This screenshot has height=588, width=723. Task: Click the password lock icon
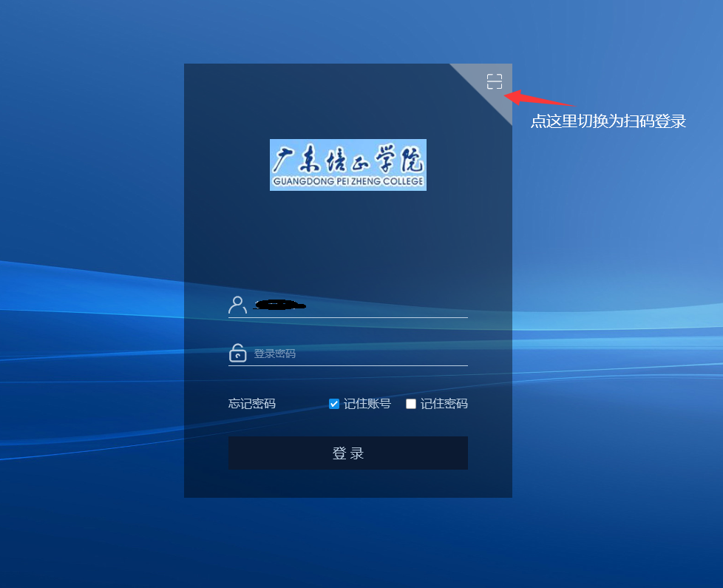pos(237,354)
